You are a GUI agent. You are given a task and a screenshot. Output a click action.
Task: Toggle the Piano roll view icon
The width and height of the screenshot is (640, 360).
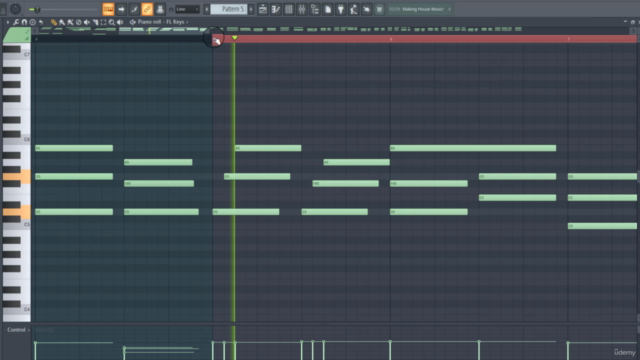[x=276, y=9]
